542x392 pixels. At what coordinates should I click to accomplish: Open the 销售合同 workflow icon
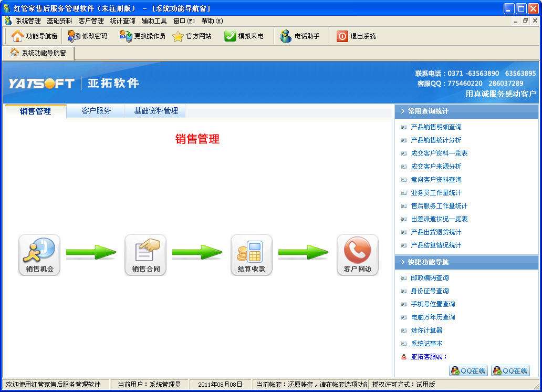point(145,255)
